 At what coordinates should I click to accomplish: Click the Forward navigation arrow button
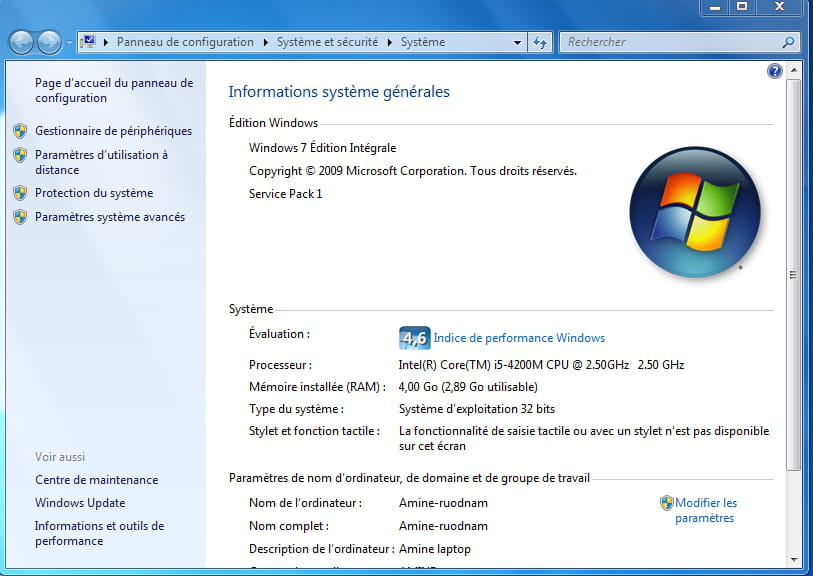[x=50, y=43]
